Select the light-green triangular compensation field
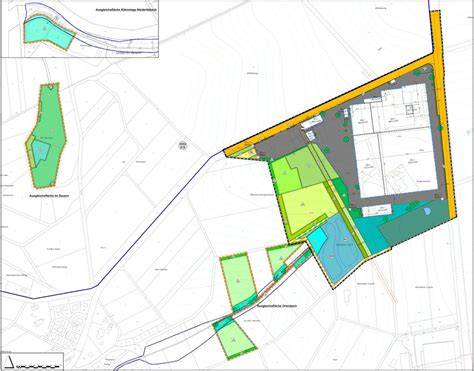The width and height of the screenshot is (474, 371). pyautogui.click(x=282, y=258)
